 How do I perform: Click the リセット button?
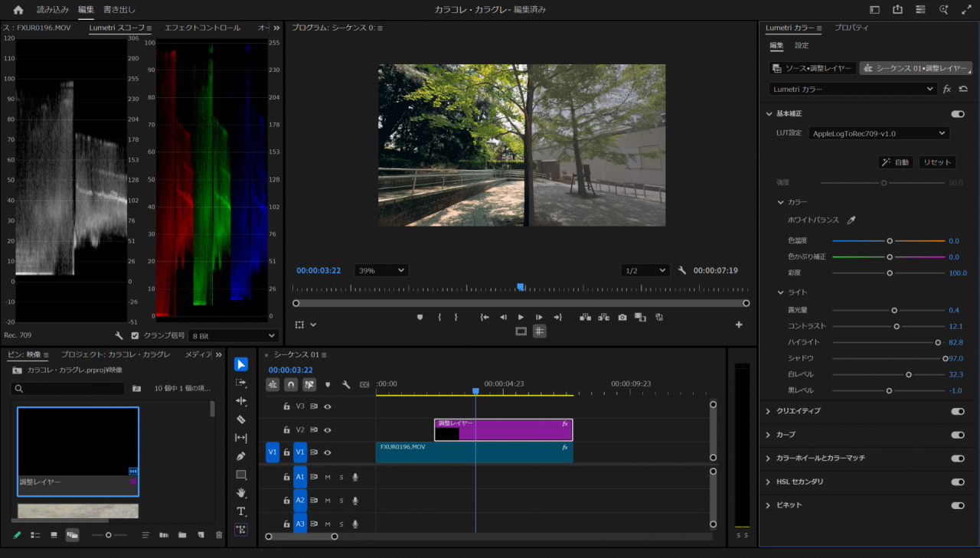pos(937,162)
